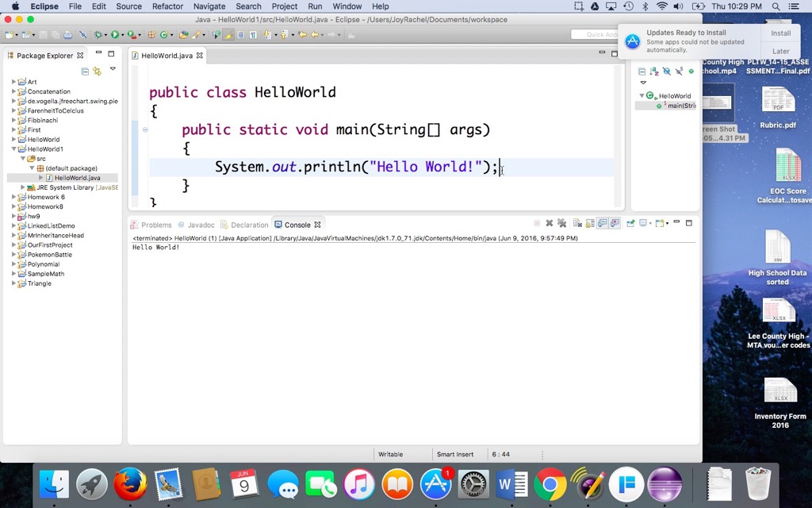Click Collapse All in Package Explorer
The width and height of the screenshot is (812, 508).
[85, 71]
